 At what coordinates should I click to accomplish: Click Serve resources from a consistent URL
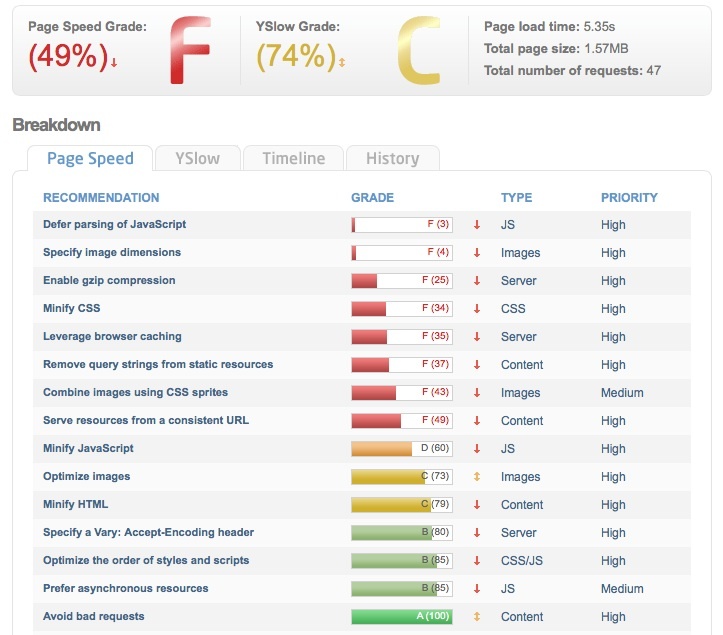(145, 421)
